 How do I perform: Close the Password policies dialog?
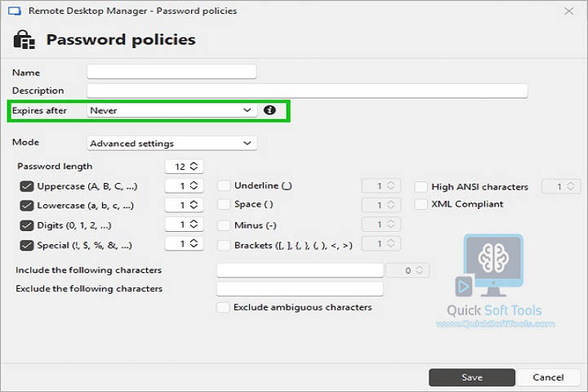tap(568, 11)
